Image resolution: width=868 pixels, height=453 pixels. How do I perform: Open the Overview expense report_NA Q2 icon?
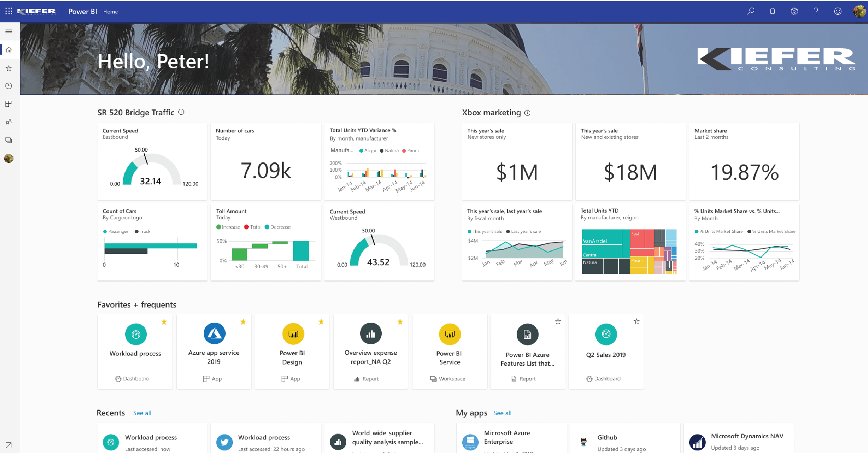click(x=371, y=334)
